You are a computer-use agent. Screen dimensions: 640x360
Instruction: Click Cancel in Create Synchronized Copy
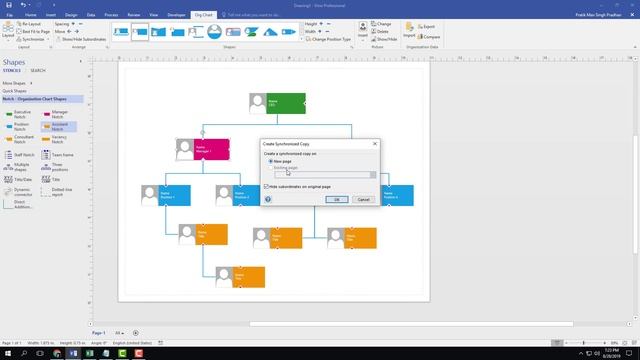coord(363,200)
